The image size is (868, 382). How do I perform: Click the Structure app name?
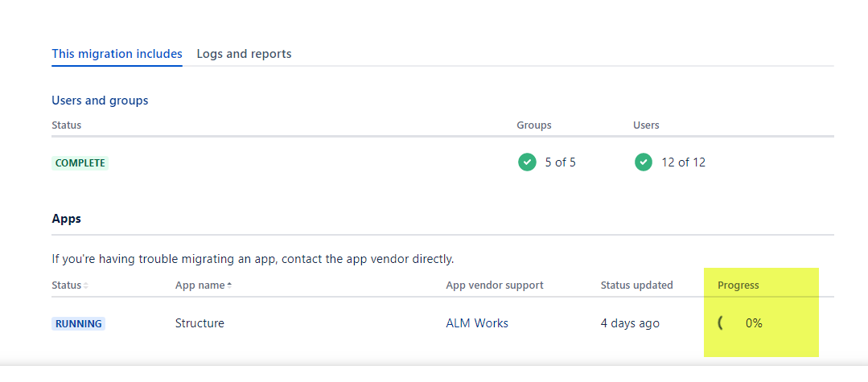pyautogui.click(x=200, y=323)
